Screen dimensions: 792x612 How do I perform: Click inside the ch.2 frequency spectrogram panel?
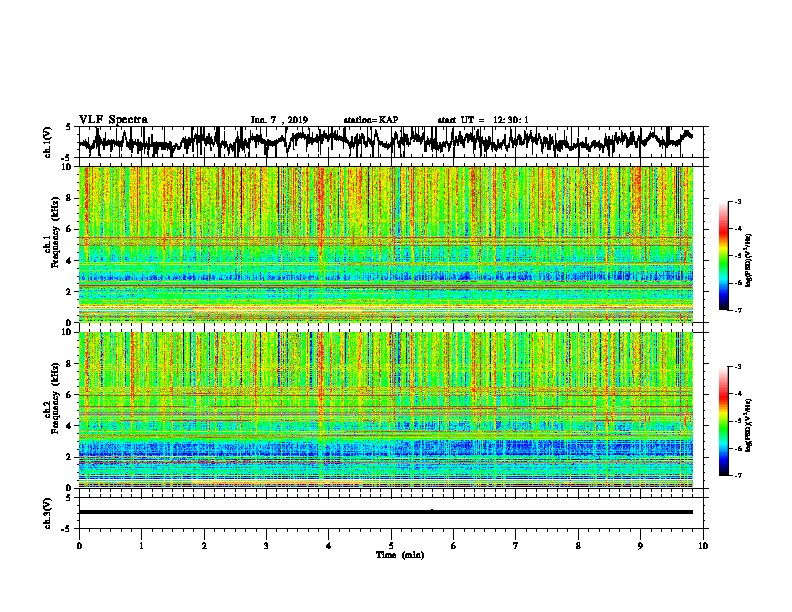pyautogui.click(x=386, y=410)
